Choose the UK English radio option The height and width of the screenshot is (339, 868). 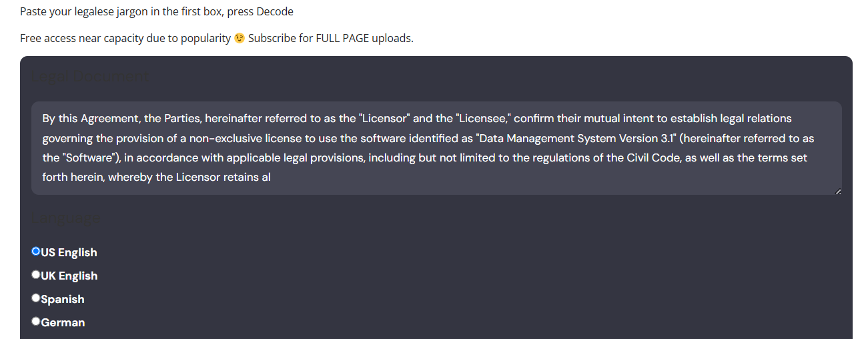coord(36,275)
